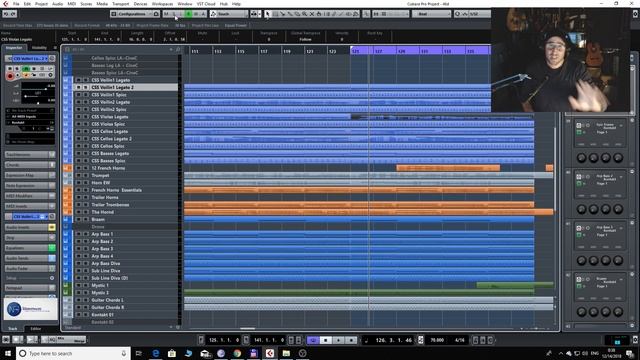The image size is (640, 360).
Task: Open the VST Cloud menu
Action: coord(206,4)
